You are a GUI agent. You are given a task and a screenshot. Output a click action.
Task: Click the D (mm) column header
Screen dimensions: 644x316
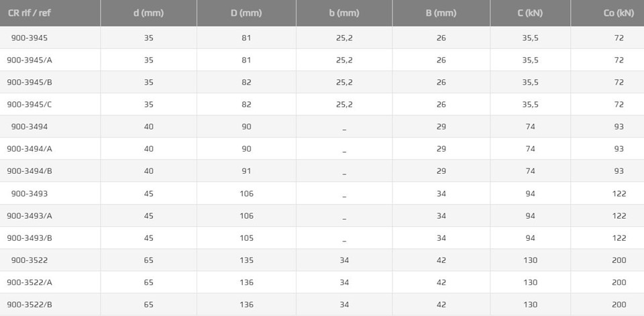point(246,13)
